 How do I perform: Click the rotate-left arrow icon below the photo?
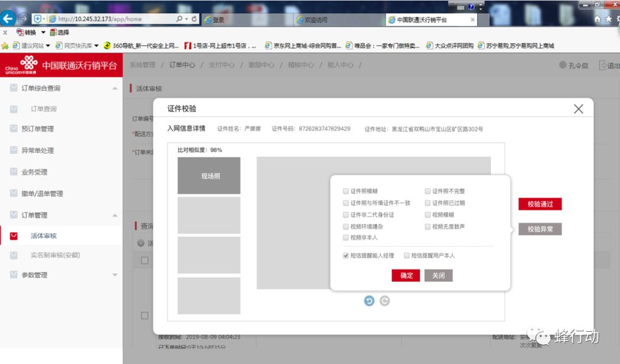click(x=369, y=300)
